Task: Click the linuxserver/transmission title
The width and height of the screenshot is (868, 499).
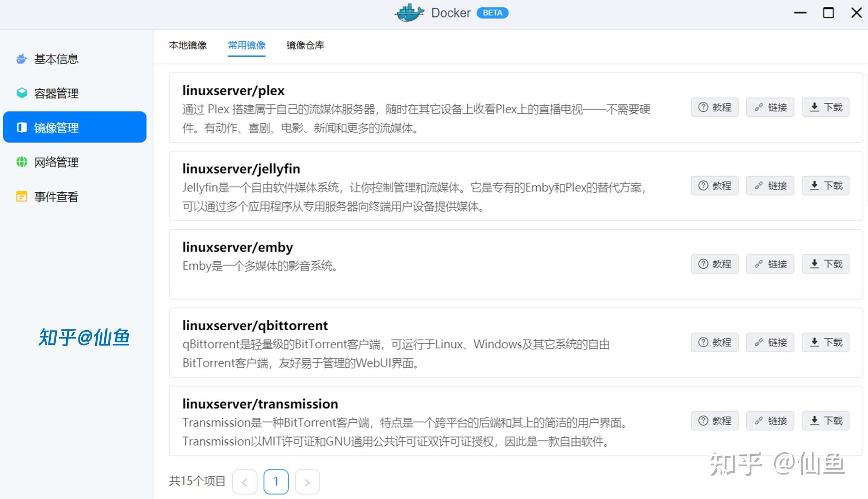Action: point(260,404)
